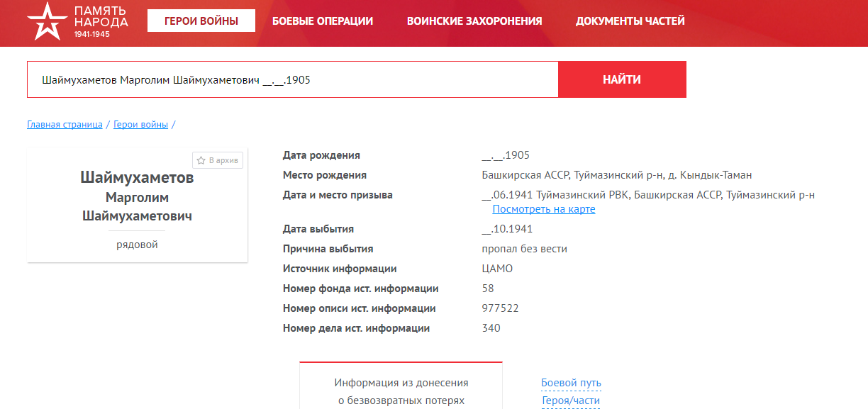Click the star icon in В архив button
Image resolution: width=868 pixels, height=409 pixels.
coord(201,160)
